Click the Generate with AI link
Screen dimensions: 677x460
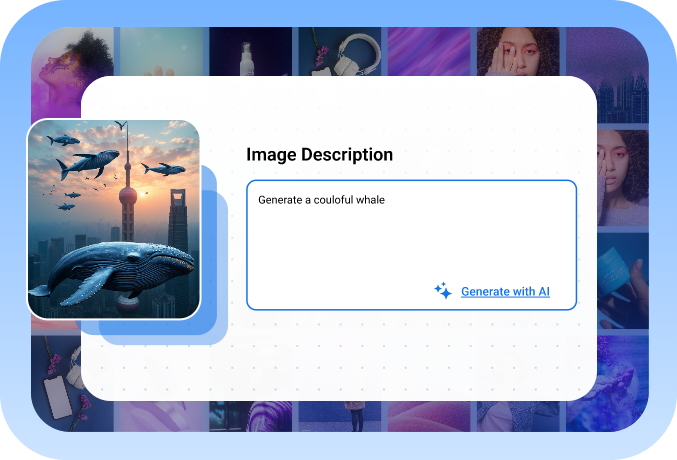tap(505, 292)
